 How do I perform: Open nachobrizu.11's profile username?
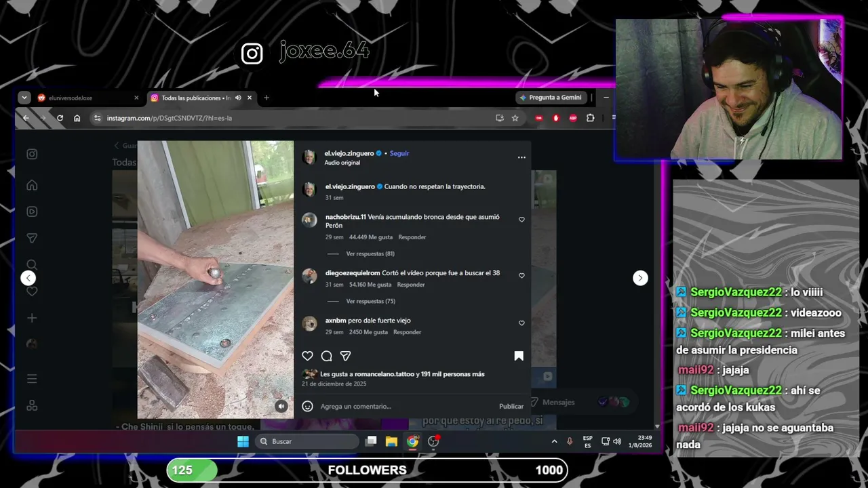345,217
